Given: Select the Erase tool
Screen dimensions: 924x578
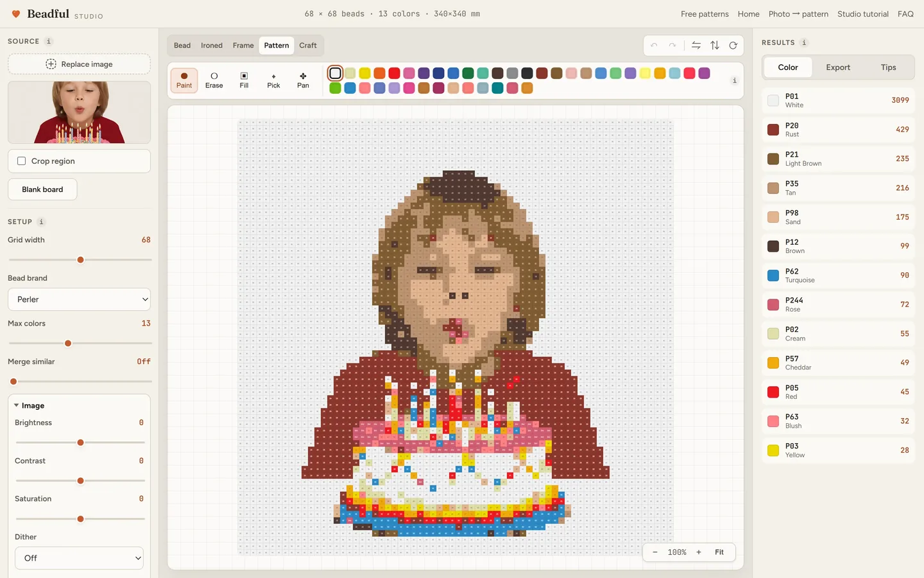Looking at the screenshot, I should point(214,80).
